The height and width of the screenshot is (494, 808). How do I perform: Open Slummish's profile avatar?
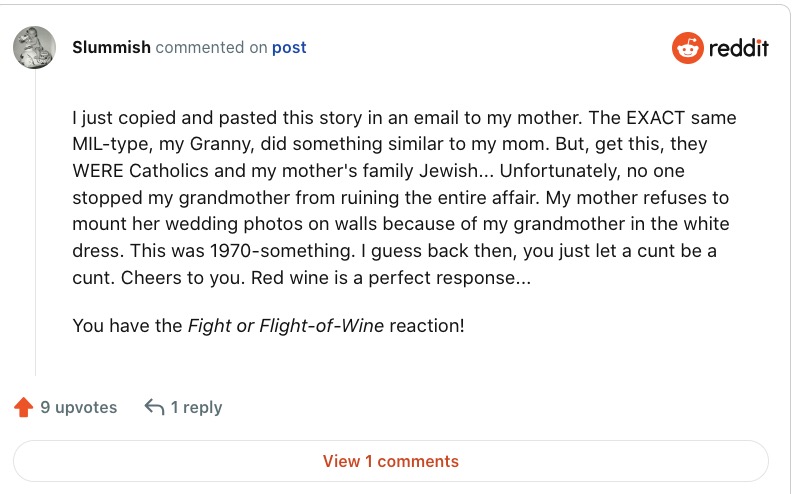[x=34, y=48]
